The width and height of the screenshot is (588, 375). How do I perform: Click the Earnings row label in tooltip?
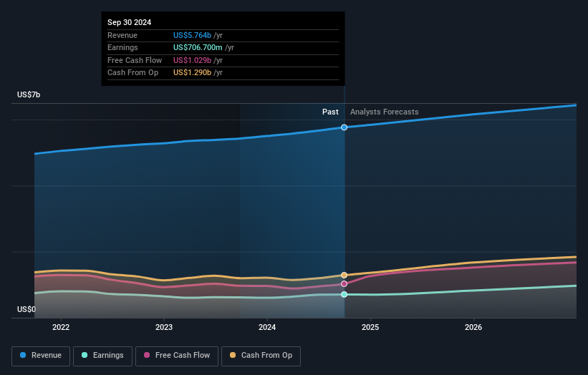click(122, 47)
